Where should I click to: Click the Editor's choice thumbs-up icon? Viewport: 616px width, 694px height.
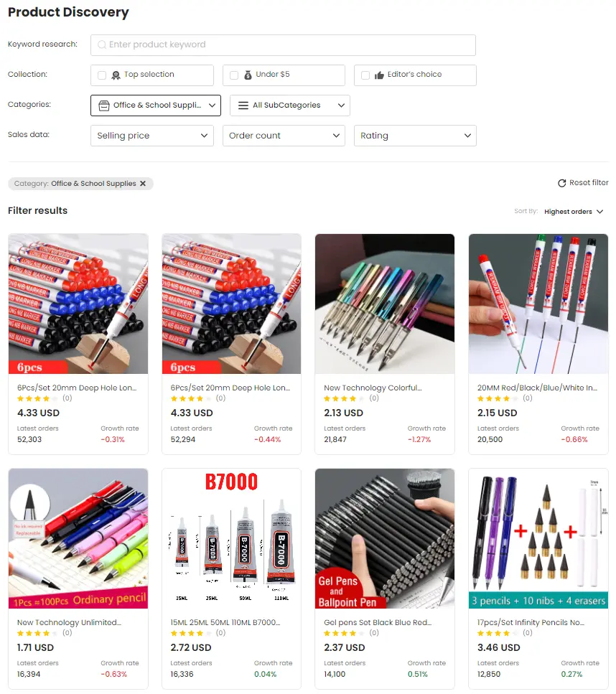pyautogui.click(x=379, y=75)
